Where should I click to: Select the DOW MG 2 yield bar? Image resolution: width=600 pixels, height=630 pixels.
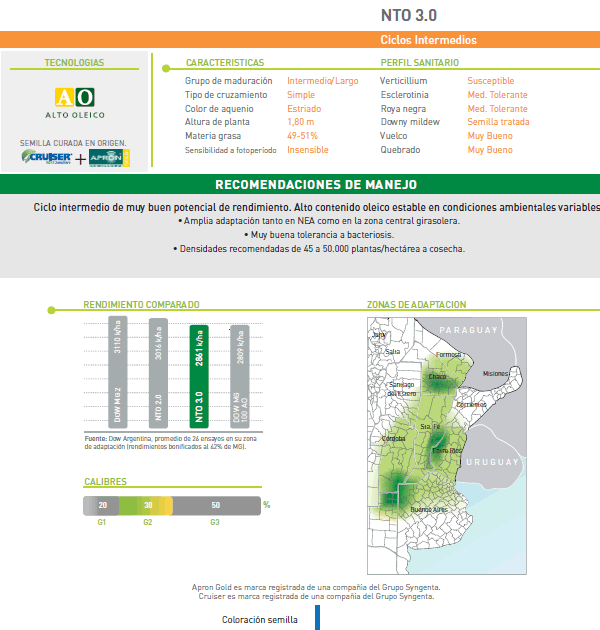(x=118, y=375)
